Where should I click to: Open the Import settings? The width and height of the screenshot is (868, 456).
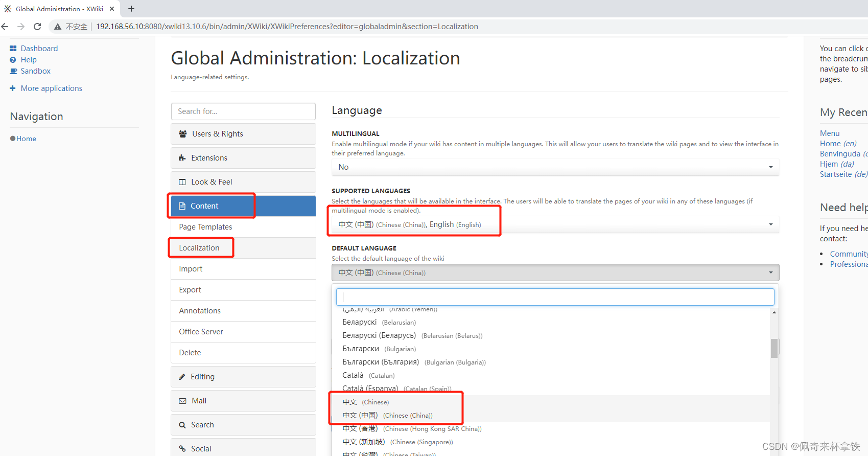coord(243,269)
